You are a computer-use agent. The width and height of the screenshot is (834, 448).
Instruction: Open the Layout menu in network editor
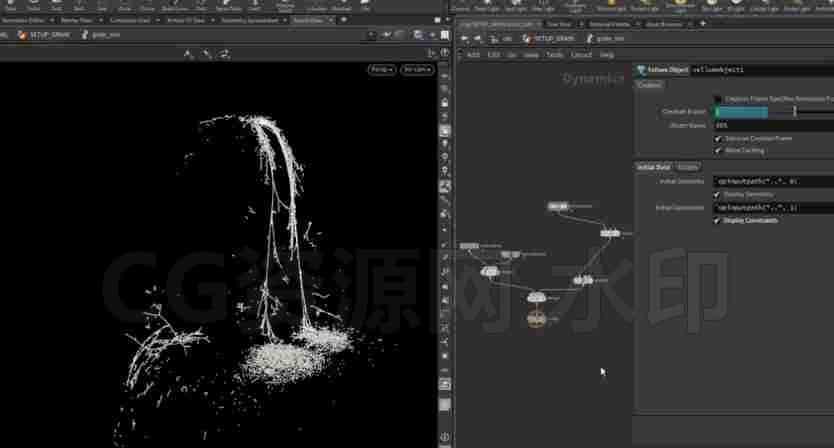(x=581, y=55)
